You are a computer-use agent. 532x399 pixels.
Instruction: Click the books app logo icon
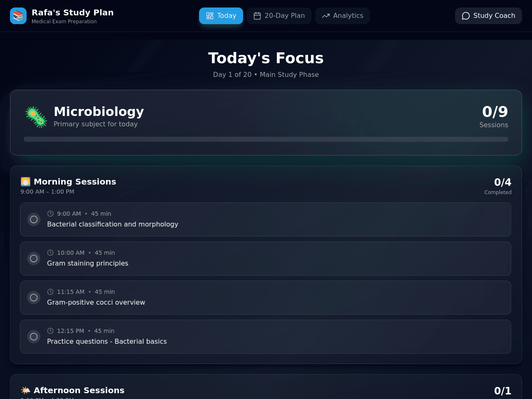[x=18, y=16]
